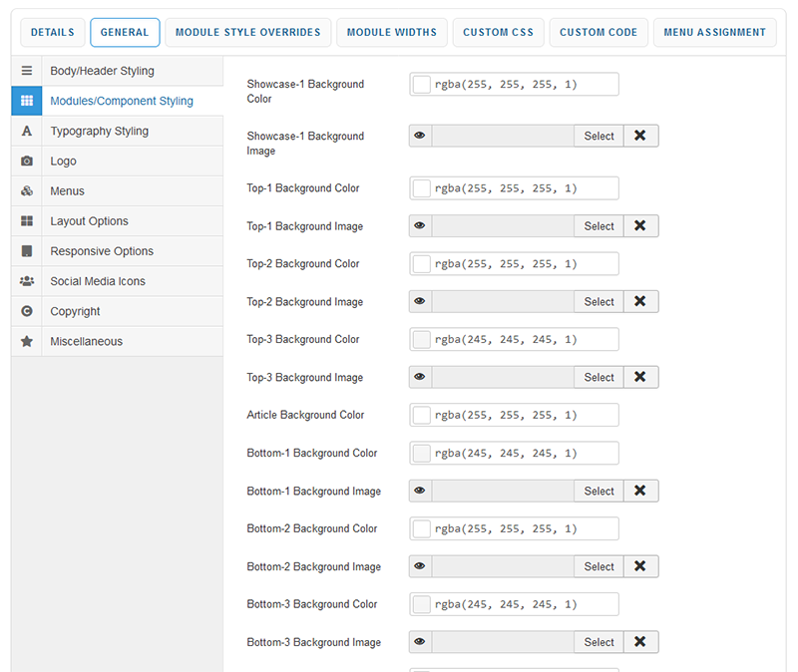Click the Body/Header Styling hamburger icon
This screenshot has height=672, width=798.
27,72
